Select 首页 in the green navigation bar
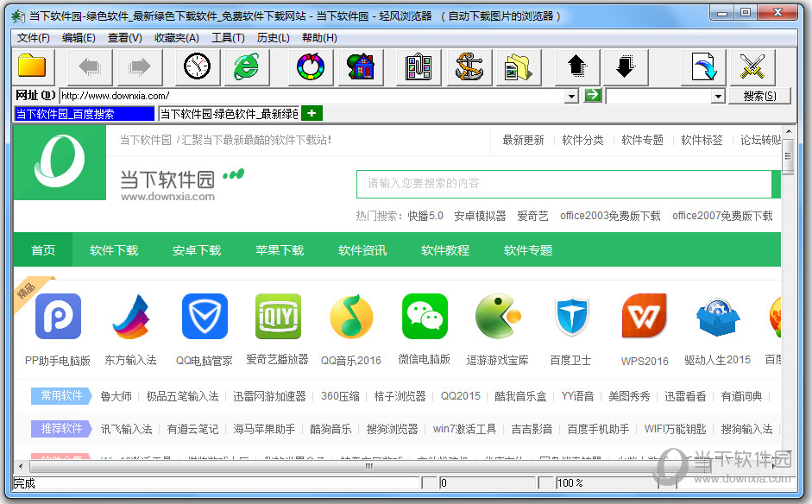The width and height of the screenshot is (812, 504). coord(43,250)
